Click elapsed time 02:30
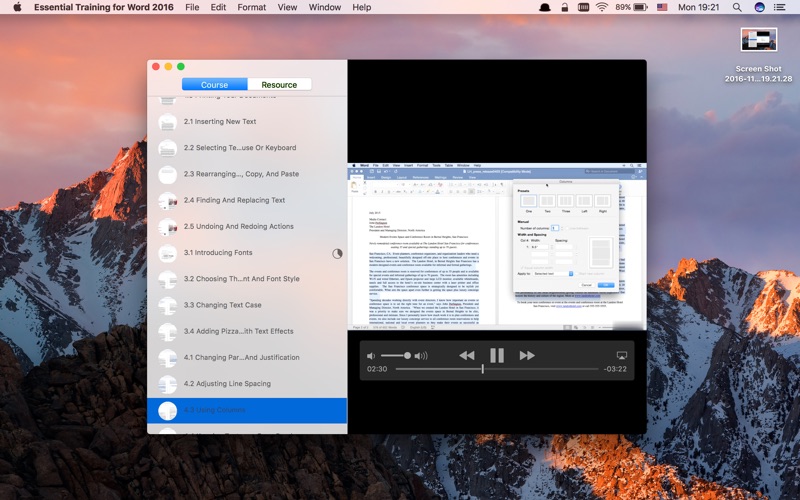This screenshot has height=500, width=800. coord(377,369)
